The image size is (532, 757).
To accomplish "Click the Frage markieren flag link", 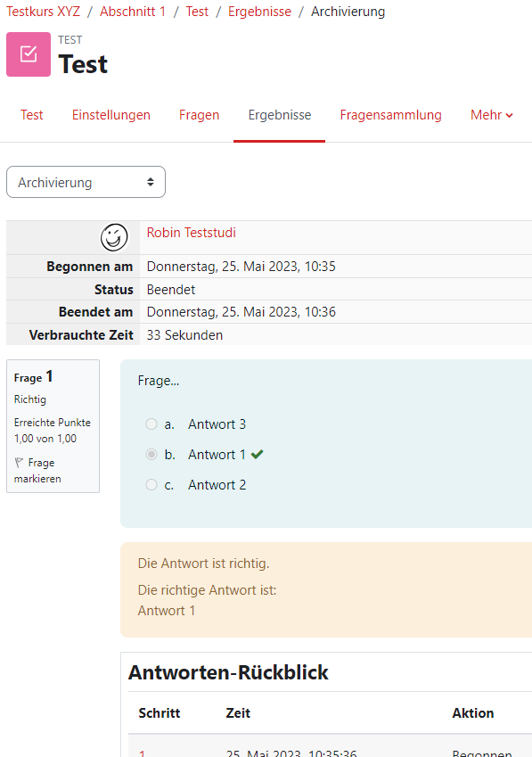I will (x=37, y=470).
